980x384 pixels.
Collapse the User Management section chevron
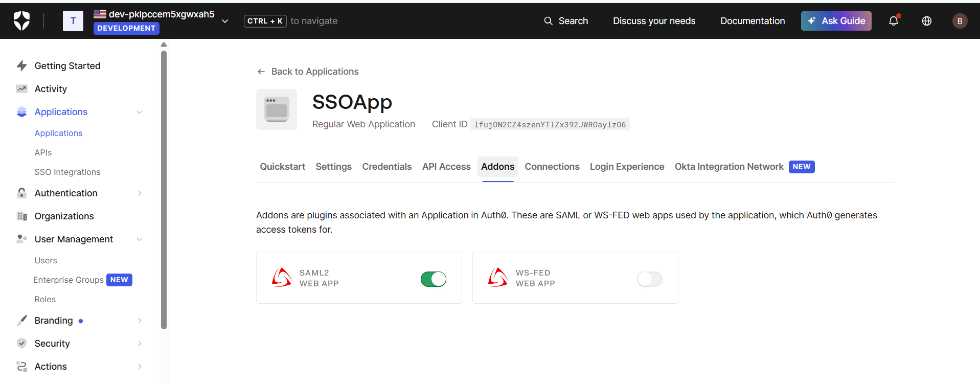coord(140,239)
